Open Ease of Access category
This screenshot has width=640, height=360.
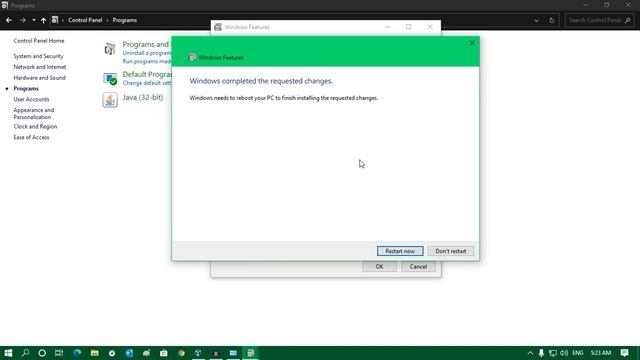click(31, 138)
